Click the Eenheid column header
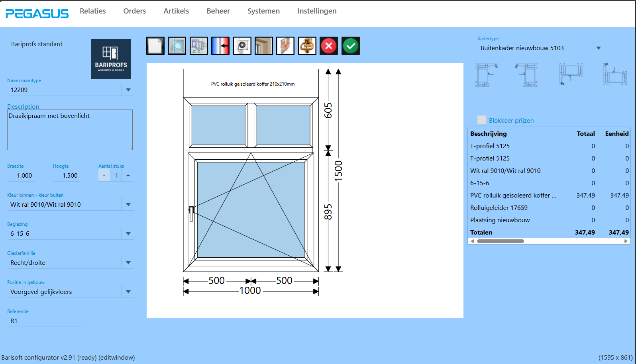 617,133
